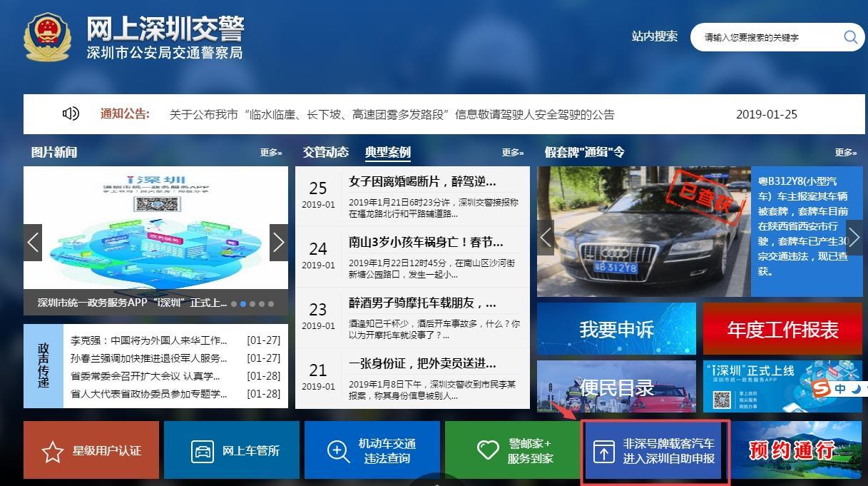
Task: Expand 图片新闻 with its 更多 link
Action: point(271,153)
